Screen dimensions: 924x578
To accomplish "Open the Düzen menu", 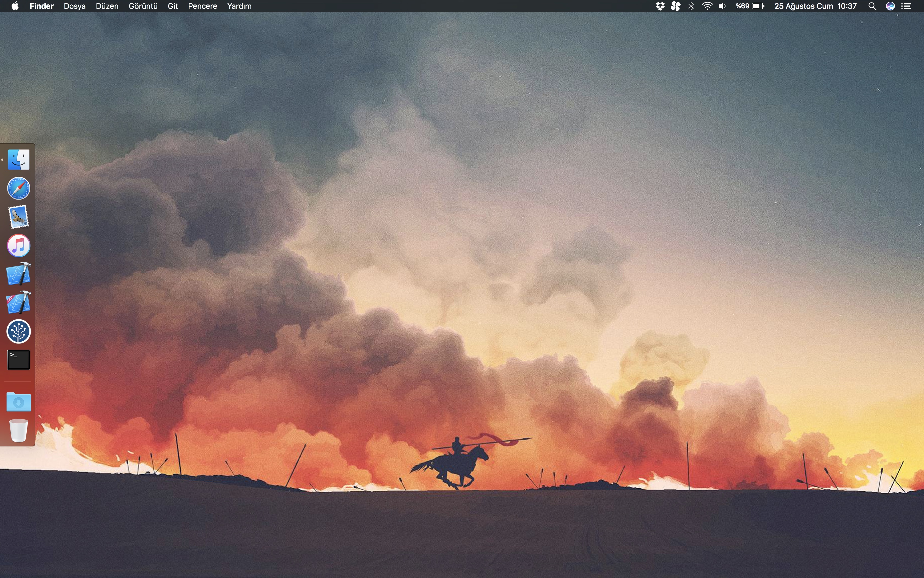I will coord(107,6).
